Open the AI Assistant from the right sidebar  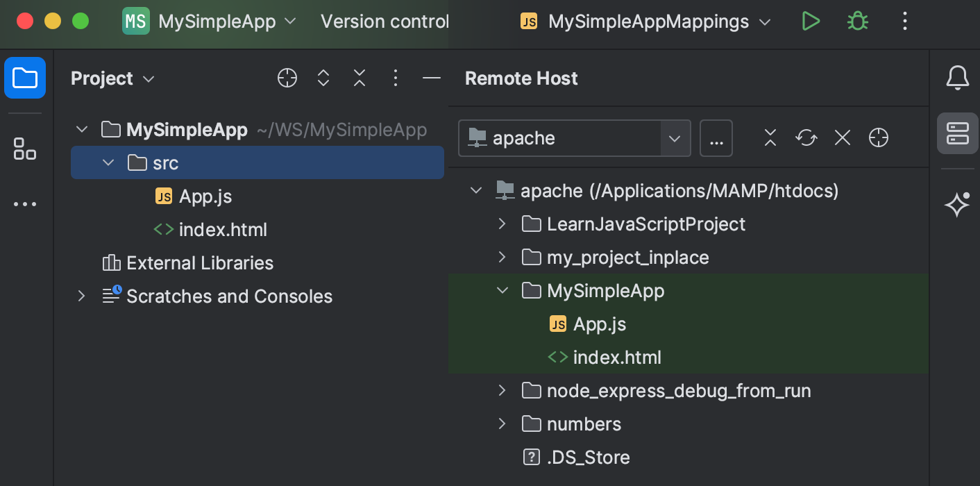tap(956, 205)
